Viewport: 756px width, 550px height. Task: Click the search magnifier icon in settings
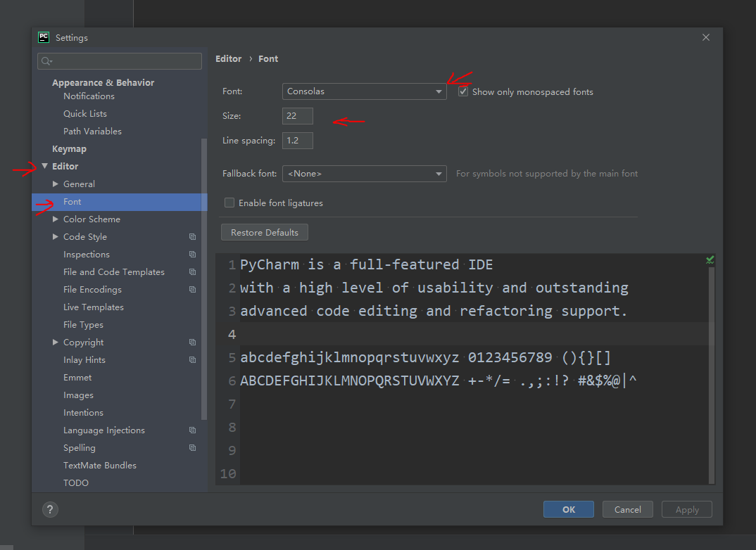[46, 61]
